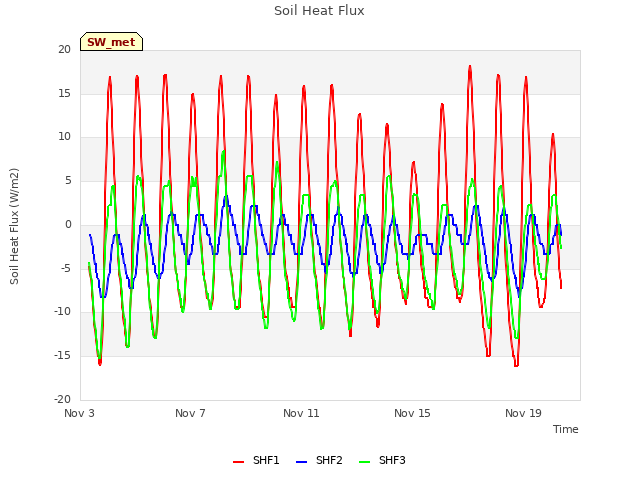This screenshot has height=480, width=640.
Task: Click the Nov 15 x-axis tick label
Action: click(412, 413)
